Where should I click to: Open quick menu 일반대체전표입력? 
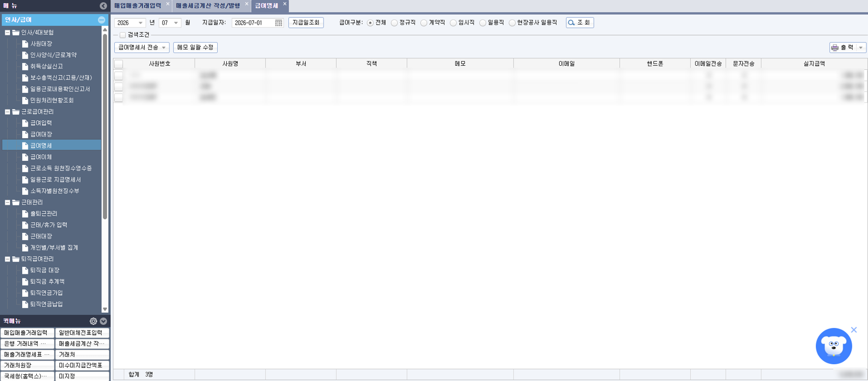[x=82, y=333]
